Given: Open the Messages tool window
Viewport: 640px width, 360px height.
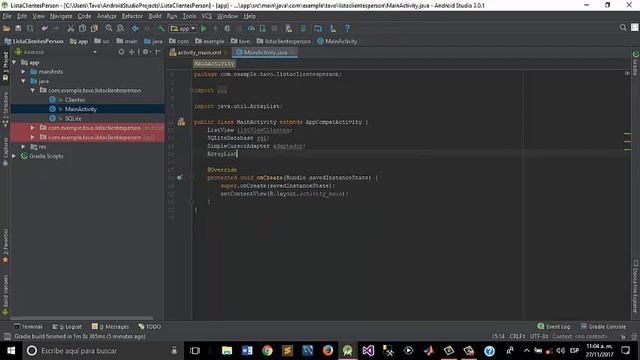Looking at the screenshot, I should 111,327.
